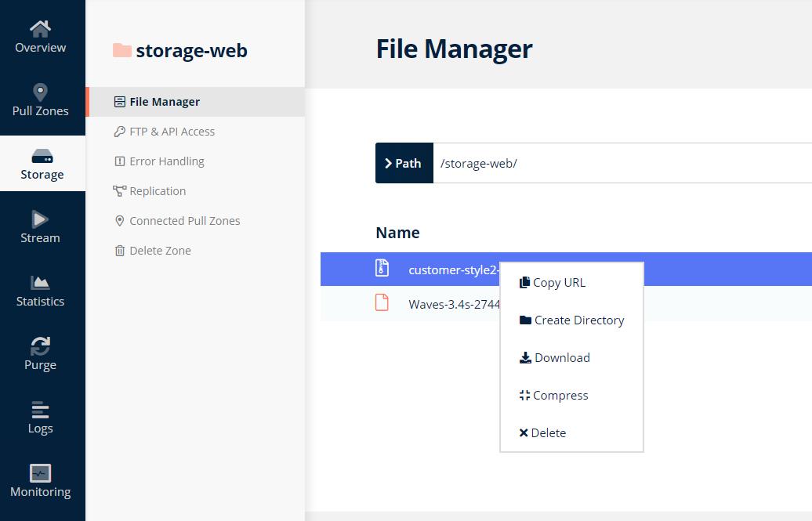Open the Stream play icon

tap(40, 219)
